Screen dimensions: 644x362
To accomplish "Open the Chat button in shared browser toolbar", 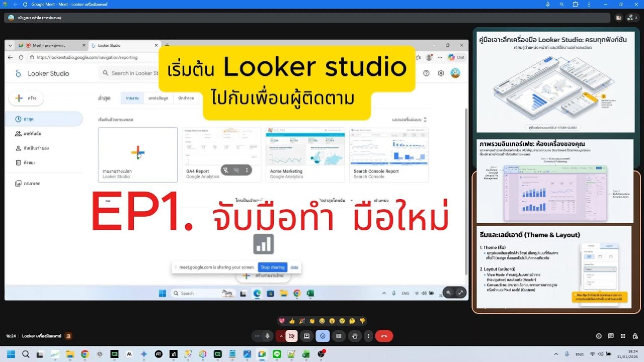I will coord(456,57).
